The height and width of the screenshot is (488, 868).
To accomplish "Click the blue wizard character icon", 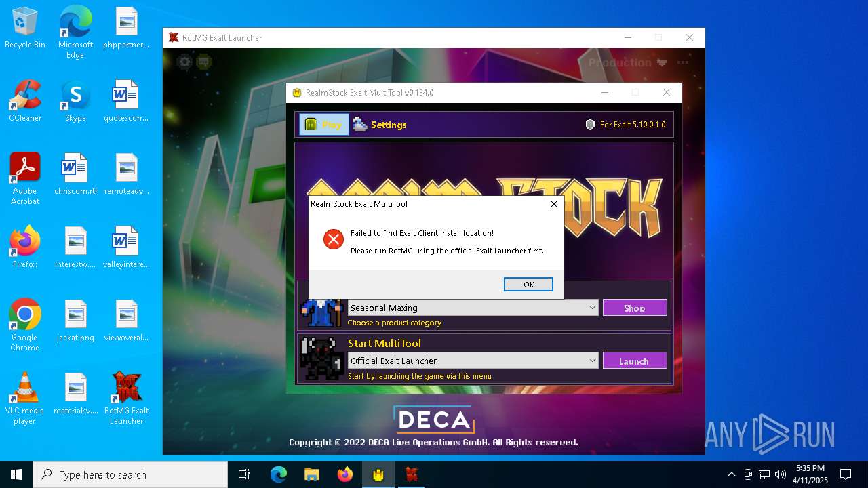I will [322, 311].
